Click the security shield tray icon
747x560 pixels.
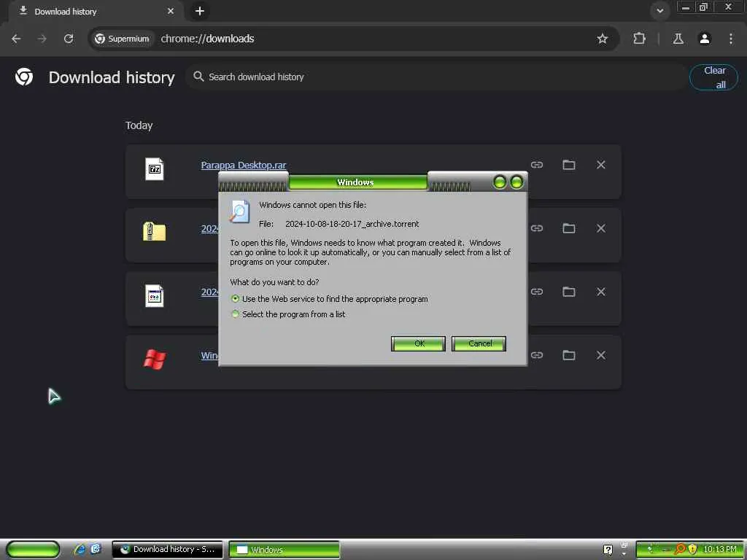(x=693, y=549)
